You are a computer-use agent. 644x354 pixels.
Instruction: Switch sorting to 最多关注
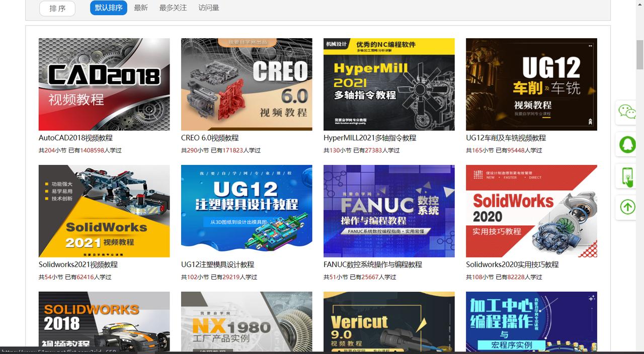click(x=173, y=8)
